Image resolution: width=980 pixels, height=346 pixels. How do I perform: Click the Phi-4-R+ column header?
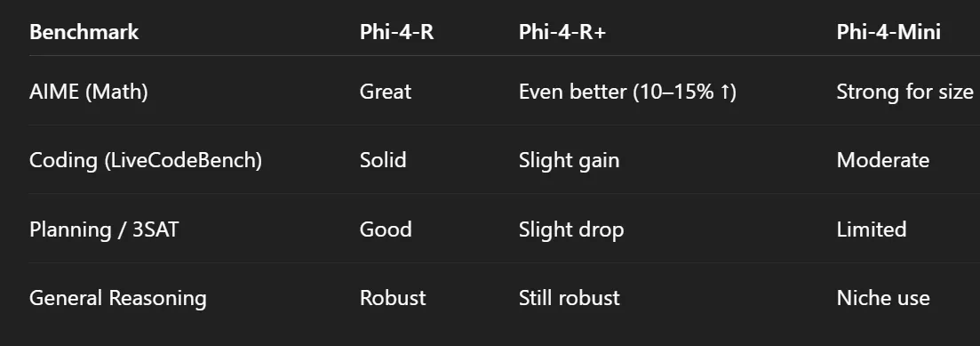[562, 32]
